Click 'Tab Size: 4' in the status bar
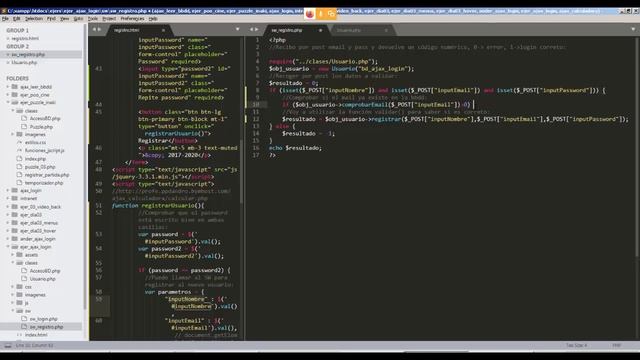The image size is (640, 360). (x=576, y=346)
